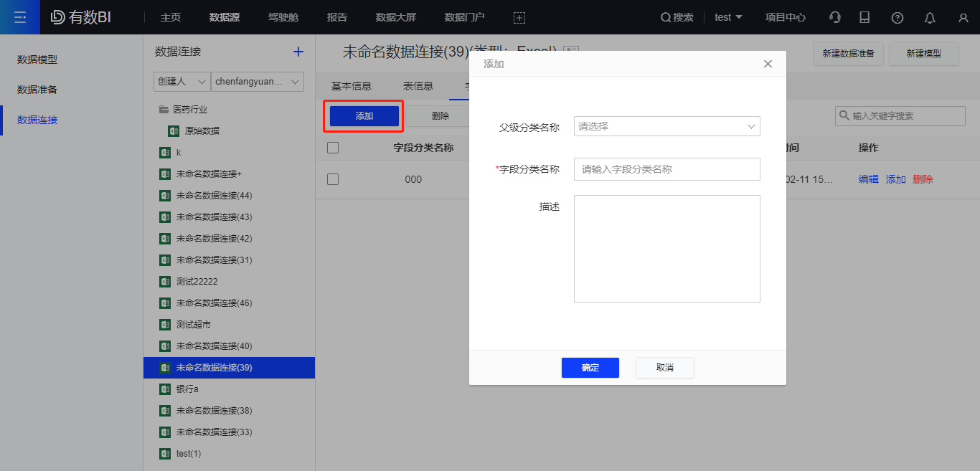Click the 编辑 link for row 000
The width and height of the screenshot is (980, 471).
point(868,179)
